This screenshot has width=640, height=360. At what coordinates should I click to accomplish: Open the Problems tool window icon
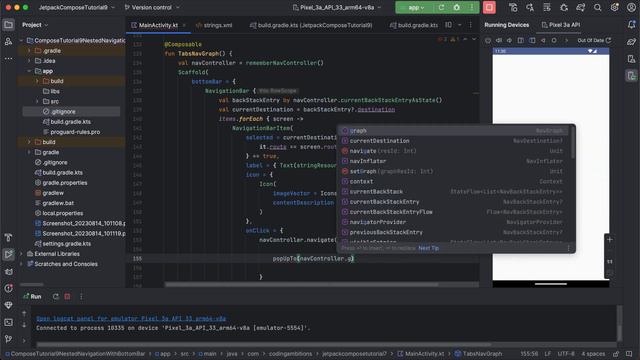click(x=8, y=288)
